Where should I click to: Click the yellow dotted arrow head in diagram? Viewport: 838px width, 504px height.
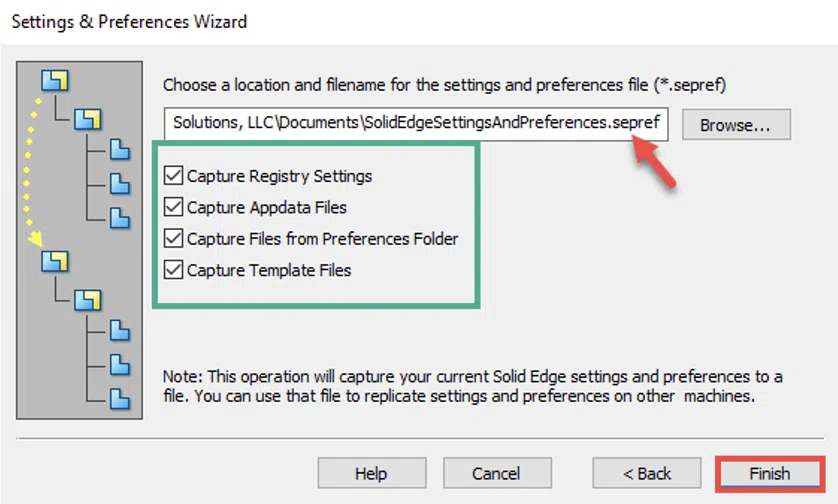click(x=35, y=238)
